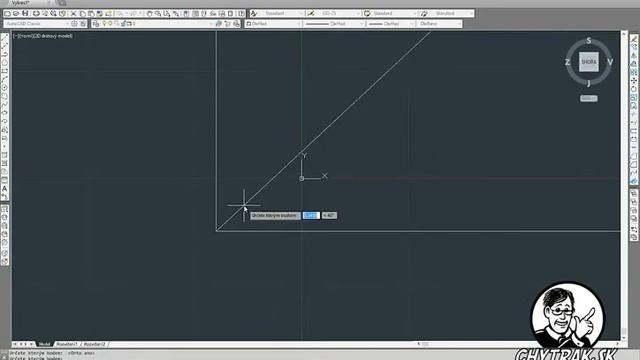
Task: Click layer 0 color swatch
Action: 129,24
